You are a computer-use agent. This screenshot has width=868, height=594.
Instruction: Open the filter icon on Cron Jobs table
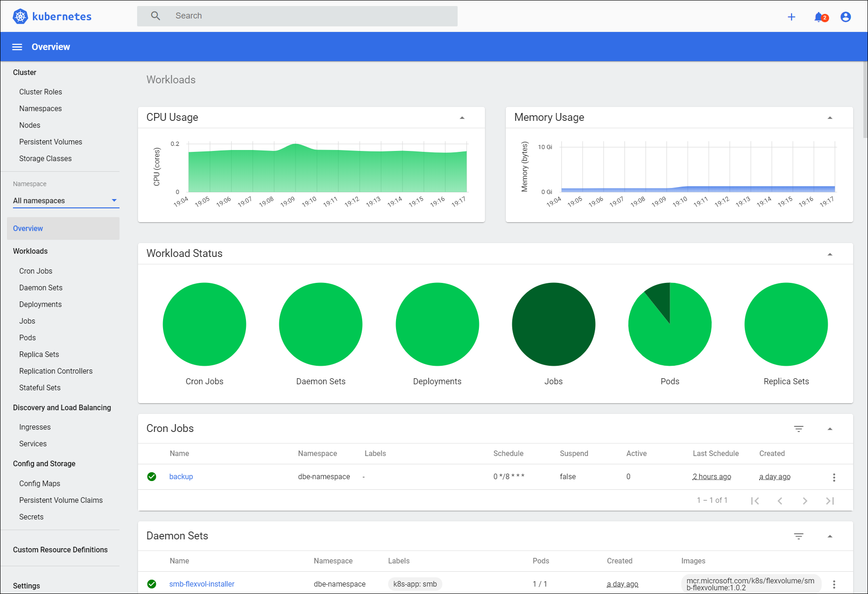coord(799,429)
